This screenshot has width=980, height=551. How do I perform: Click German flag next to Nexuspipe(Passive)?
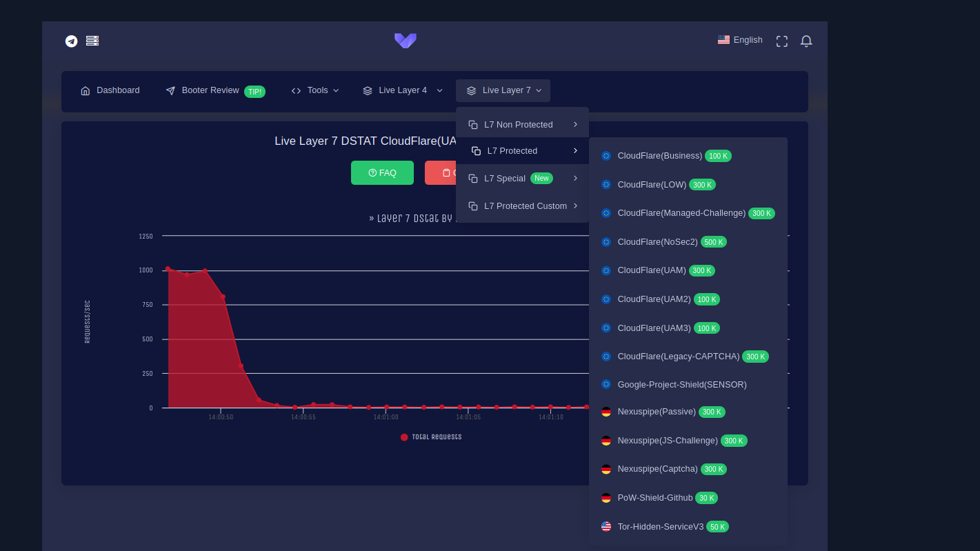(x=606, y=412)
